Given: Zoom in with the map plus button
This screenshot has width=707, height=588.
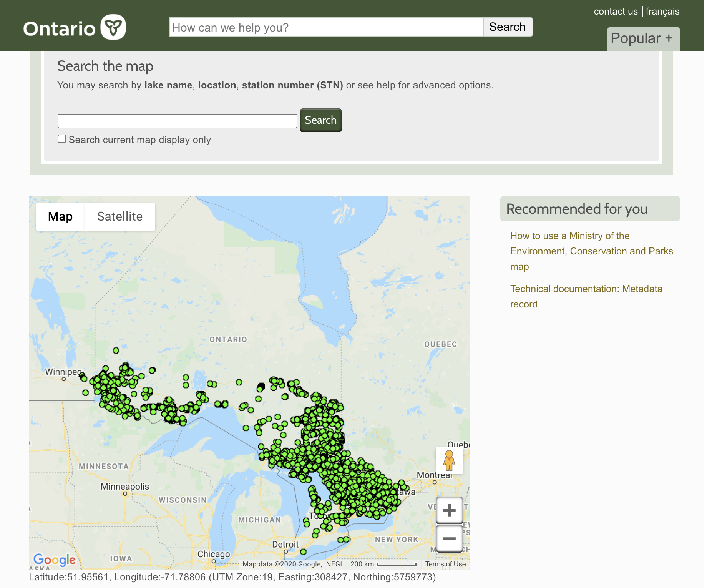Looking at the screenshot, I should (449, 510).
